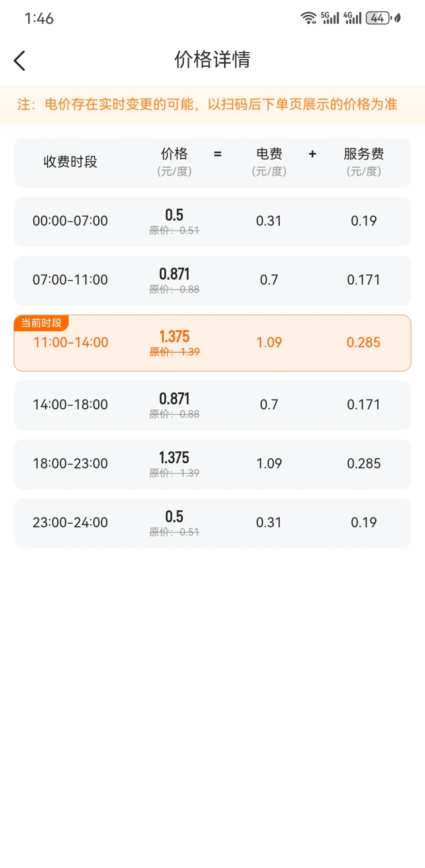Tap the battery level indicator
This screenshot has width=425, height=868.
click(x=378, y=18)
